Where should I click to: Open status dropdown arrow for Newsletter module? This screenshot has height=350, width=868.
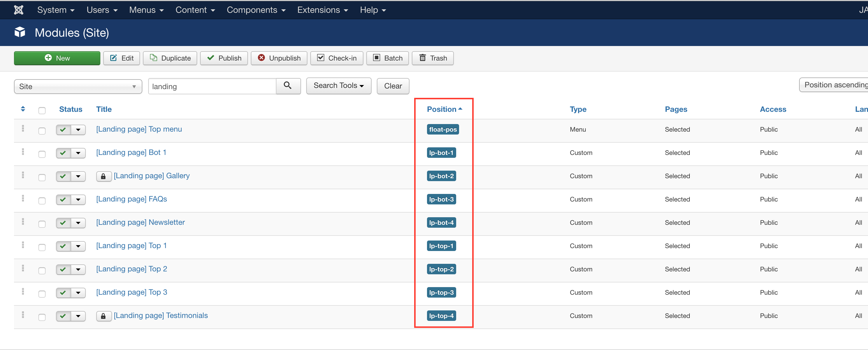[78, 223]
